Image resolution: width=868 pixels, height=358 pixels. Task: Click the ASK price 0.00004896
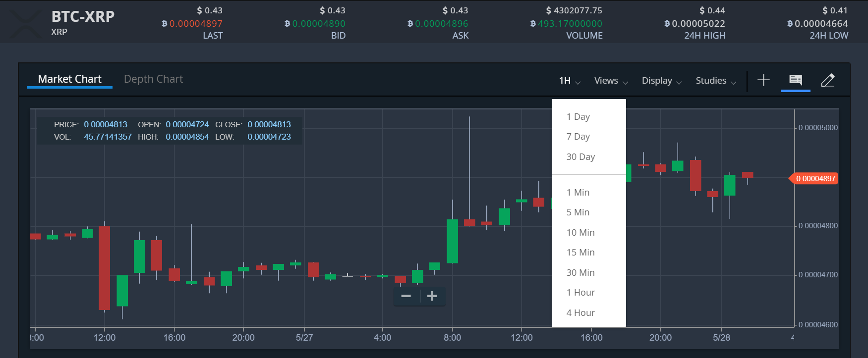point(441,23)
